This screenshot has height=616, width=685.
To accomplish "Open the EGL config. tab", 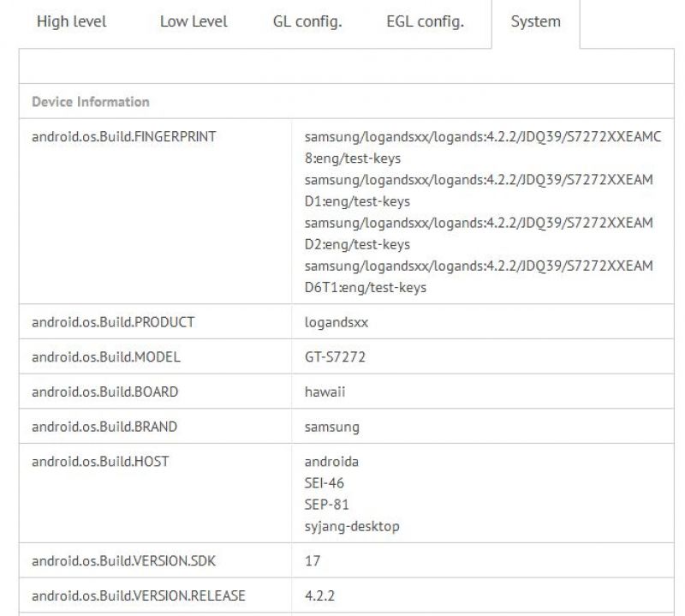I will click(425, 21).
